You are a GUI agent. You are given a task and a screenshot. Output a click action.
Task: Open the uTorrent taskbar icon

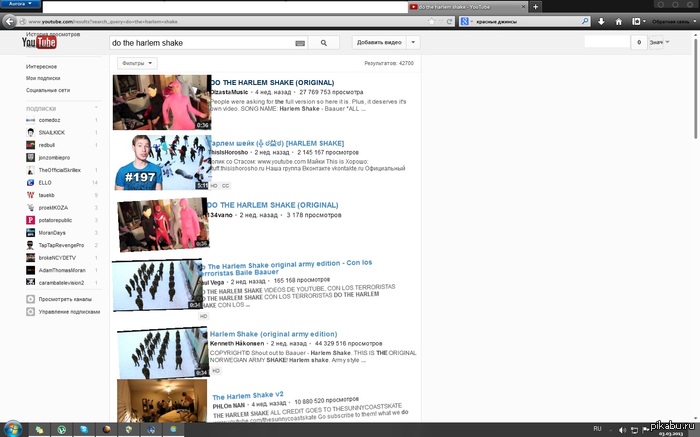coord(62,430)
